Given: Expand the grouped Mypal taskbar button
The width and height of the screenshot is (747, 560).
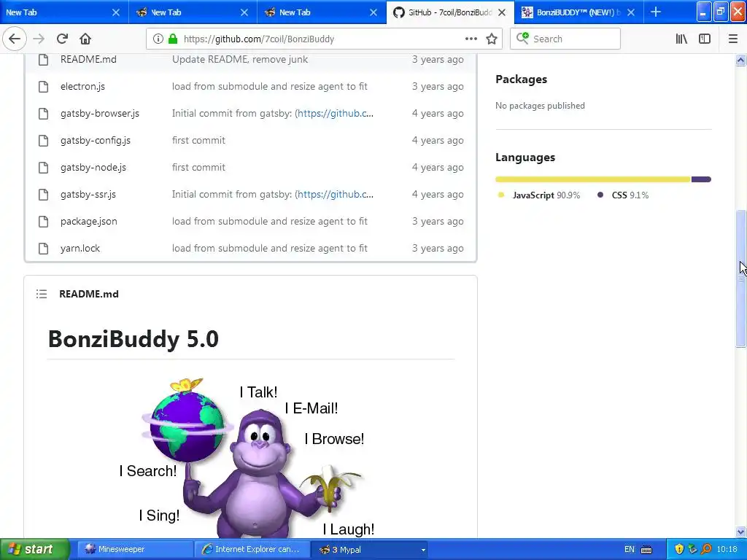Looking at the screenshot, I should pos(370,550).
